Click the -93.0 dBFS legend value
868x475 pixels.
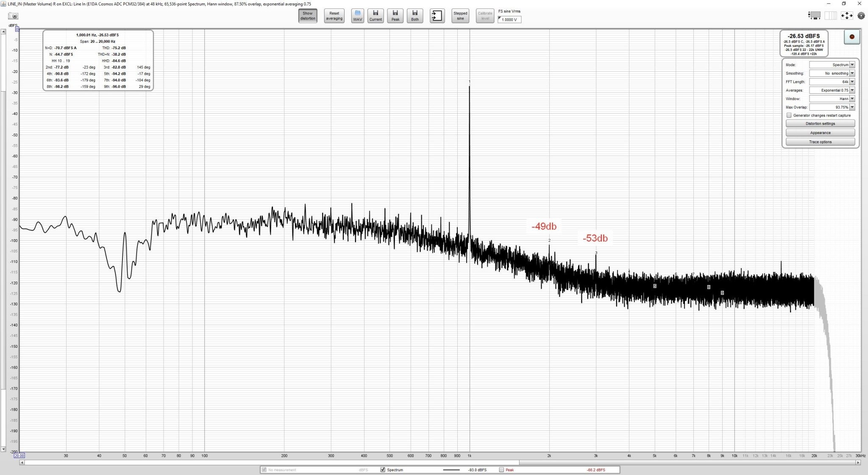[477, 470]
